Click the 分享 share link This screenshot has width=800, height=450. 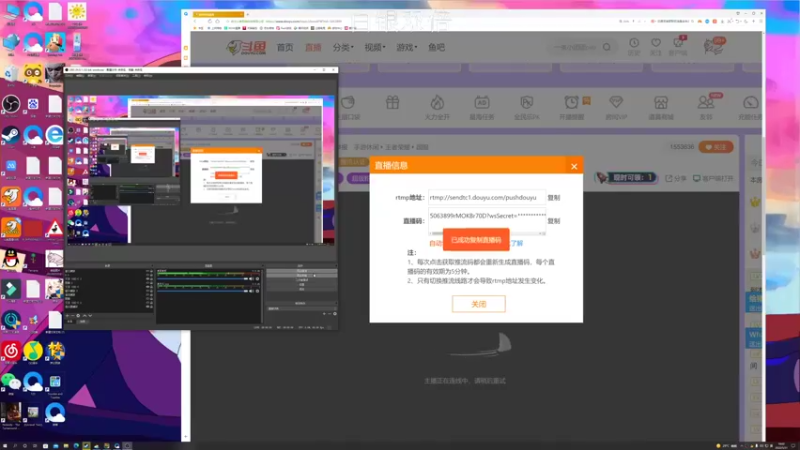click(x=676, y=179)
